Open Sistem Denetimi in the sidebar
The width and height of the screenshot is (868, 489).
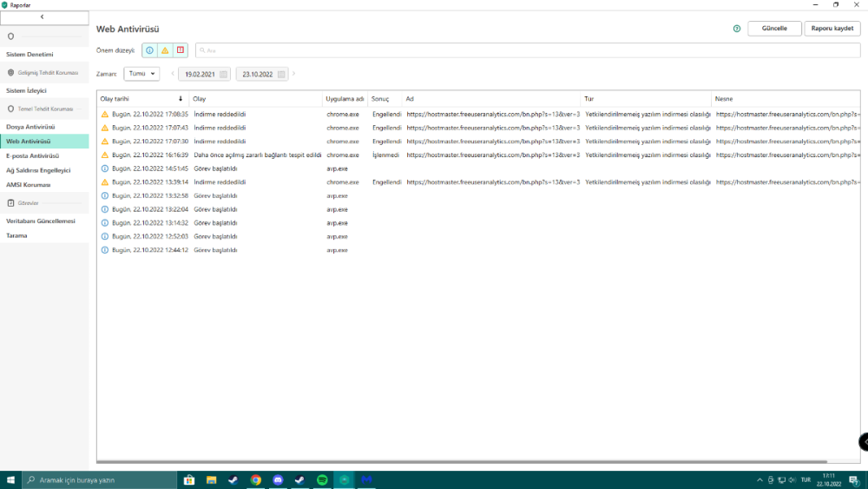pos(30,54)
